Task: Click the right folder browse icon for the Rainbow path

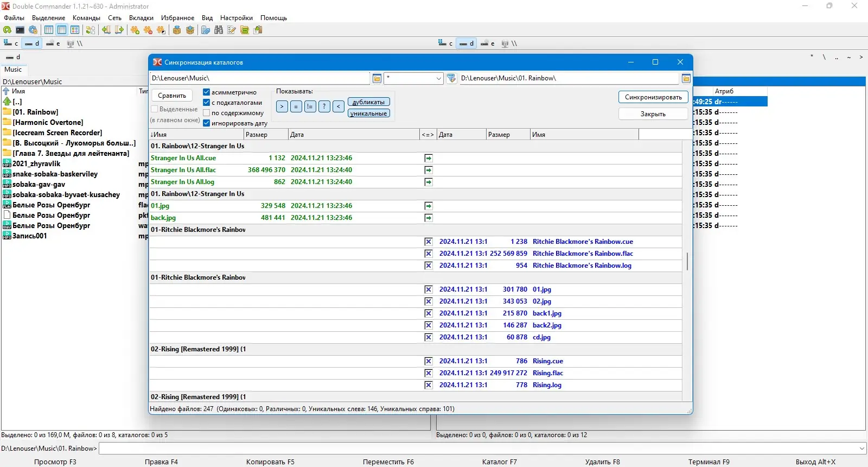Action: coord(686,79)
